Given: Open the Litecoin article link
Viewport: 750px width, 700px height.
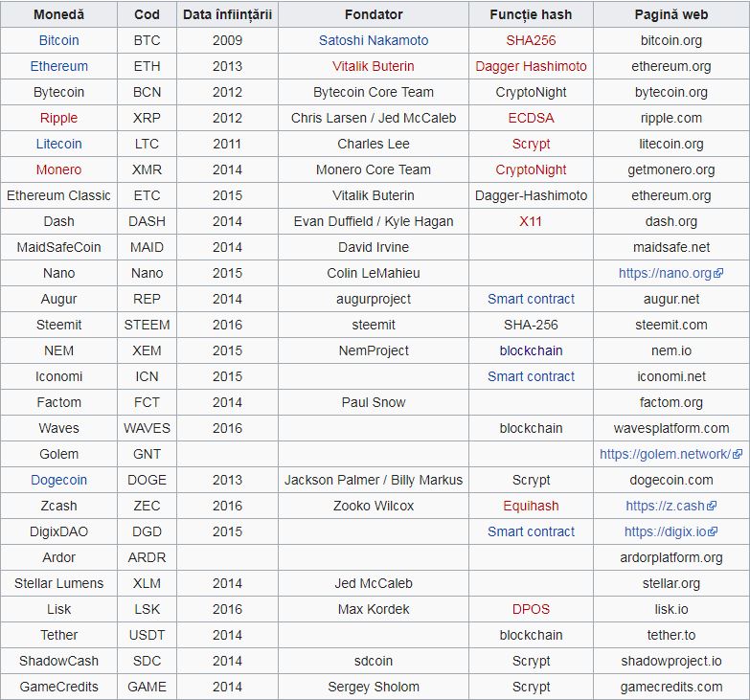Looking at the screenshot, I should point(58,145).
